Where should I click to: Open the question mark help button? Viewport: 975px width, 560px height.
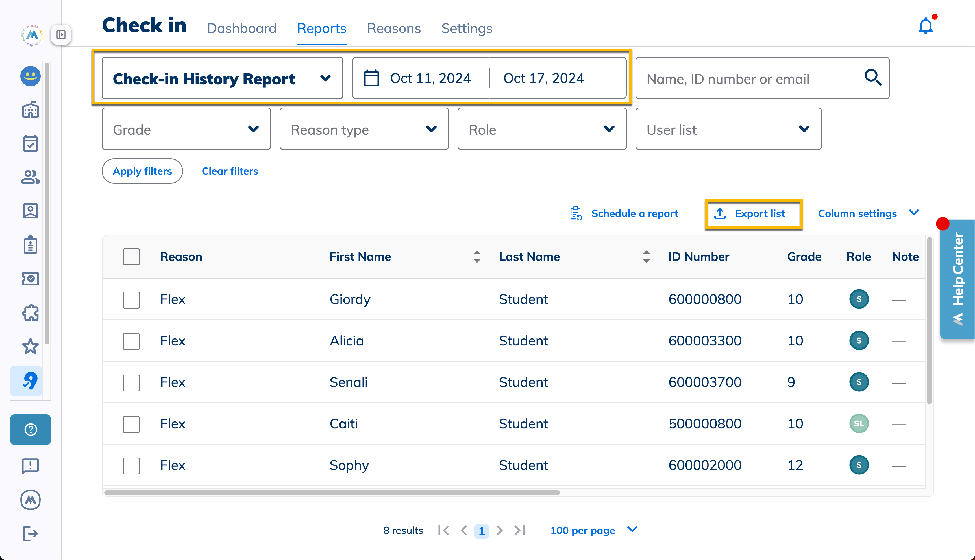pos(31,430)
